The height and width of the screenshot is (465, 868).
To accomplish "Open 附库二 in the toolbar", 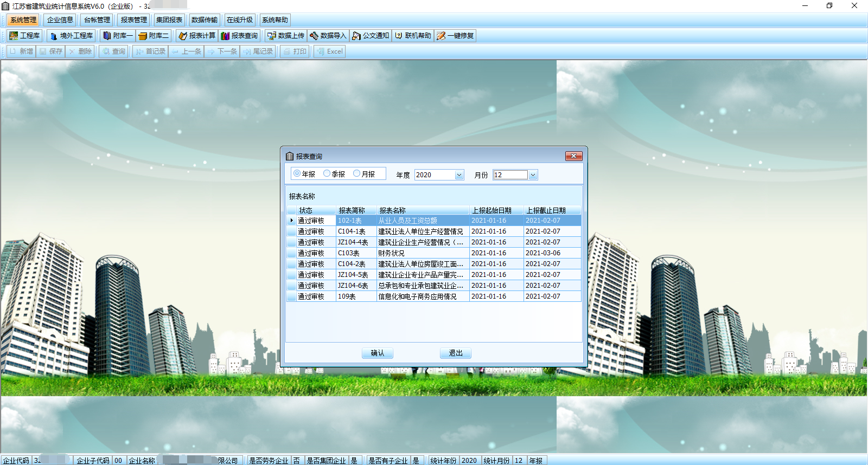I will click(154, 36).
